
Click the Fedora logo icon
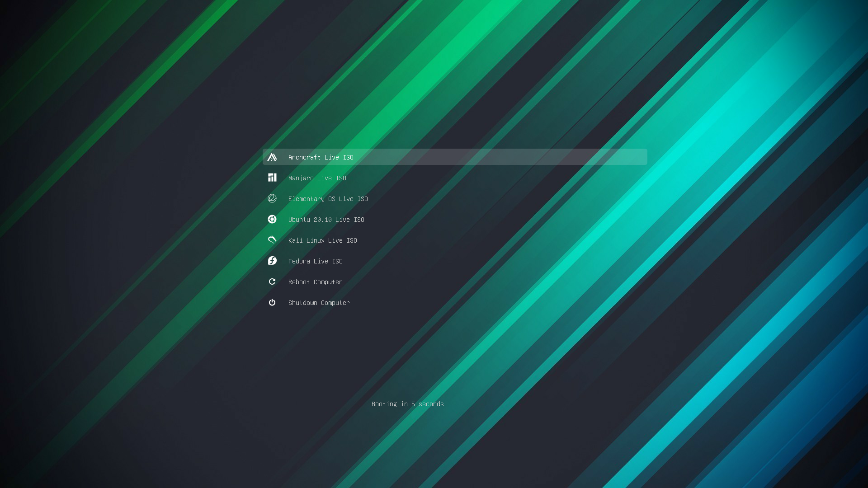[x=272, y=261]
